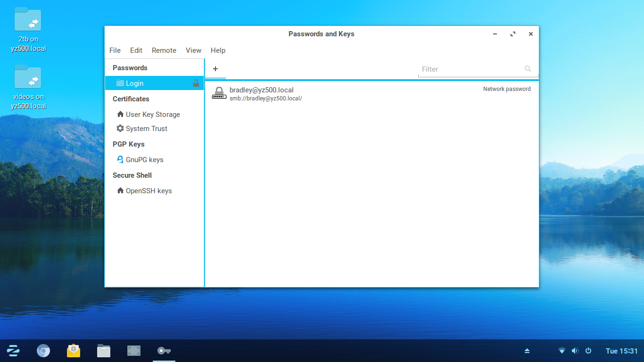Screen dimensions: 644x362
Task: Open the Help menu
Action: [x=218, y=50]
